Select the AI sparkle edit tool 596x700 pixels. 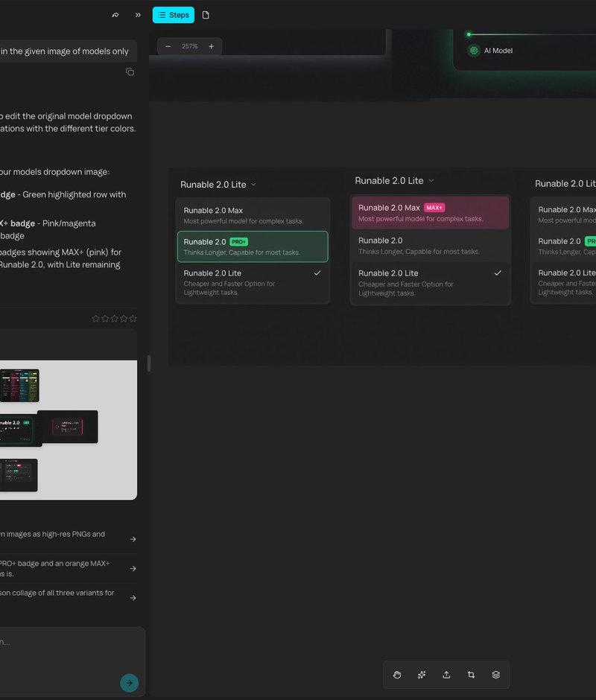[x=422, y=675]
